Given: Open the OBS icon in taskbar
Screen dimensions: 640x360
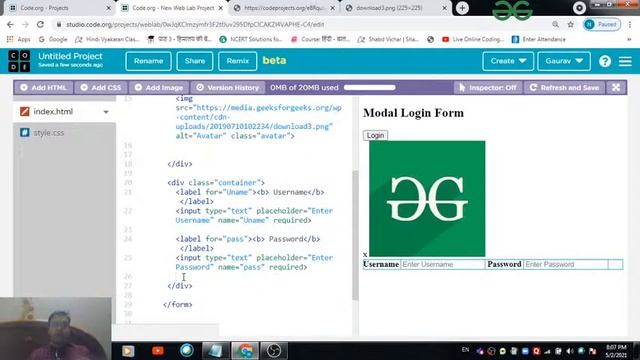Looking at the screenshot, I should pyautogui.click(x=274, y=351).
